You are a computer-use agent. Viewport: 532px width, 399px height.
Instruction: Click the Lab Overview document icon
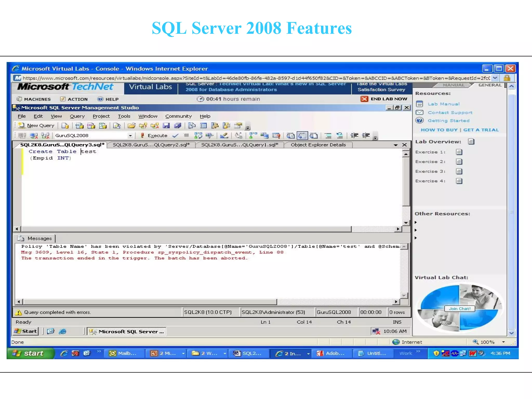point(471,142)
